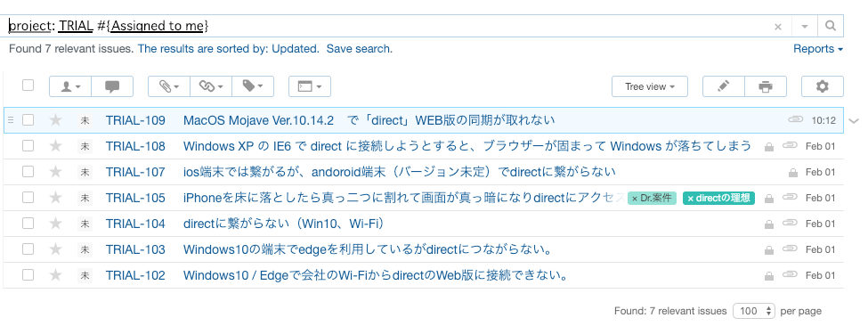This screenshot has height=326, width=868.
Task: Tick the select-all issues checkbox
Action: [x=28, y=86]
